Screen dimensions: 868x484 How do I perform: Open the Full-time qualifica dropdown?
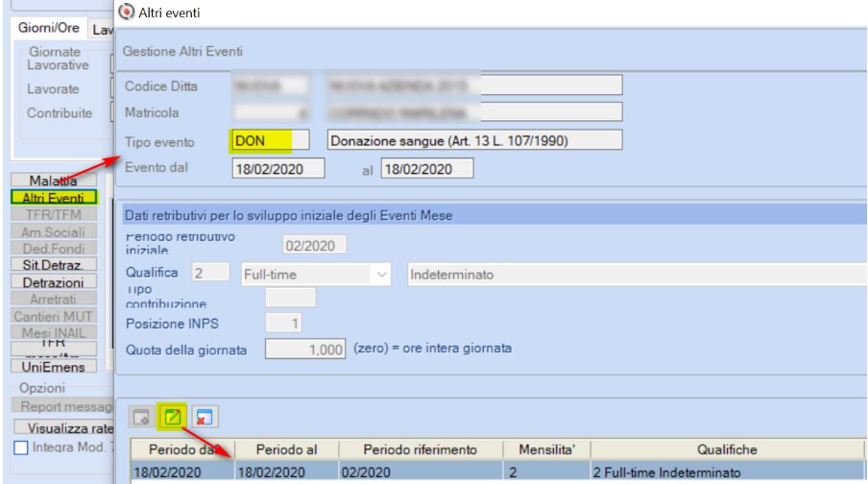pos(316,274)
